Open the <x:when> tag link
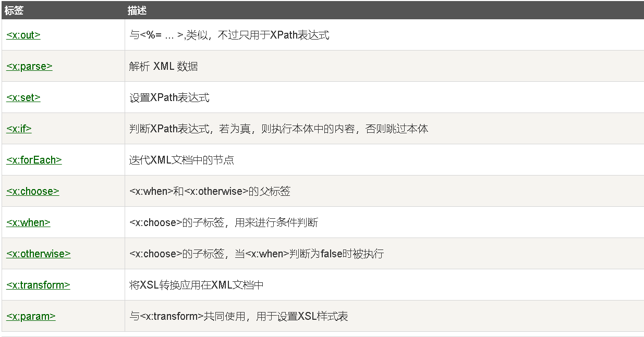644x337 pixels. tap(28, 222)
